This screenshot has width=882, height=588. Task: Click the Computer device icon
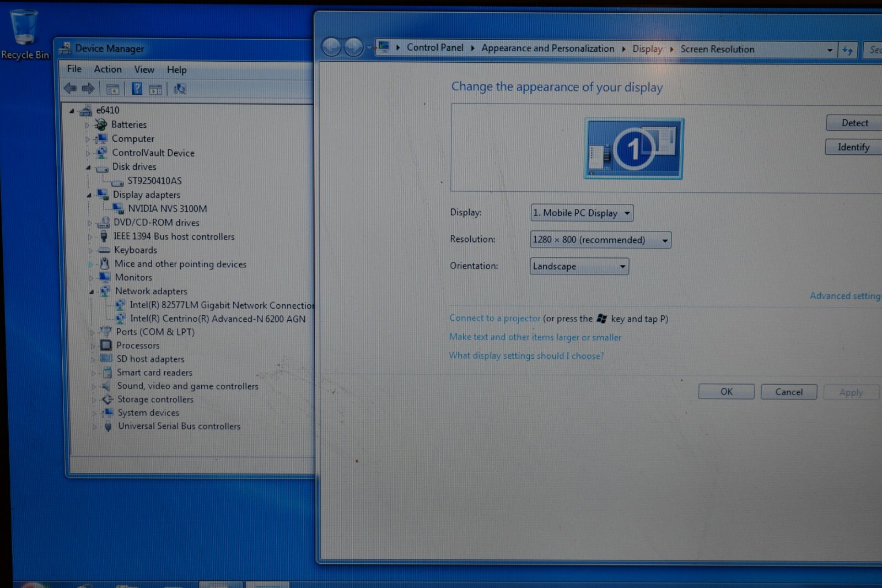point(101,138)
